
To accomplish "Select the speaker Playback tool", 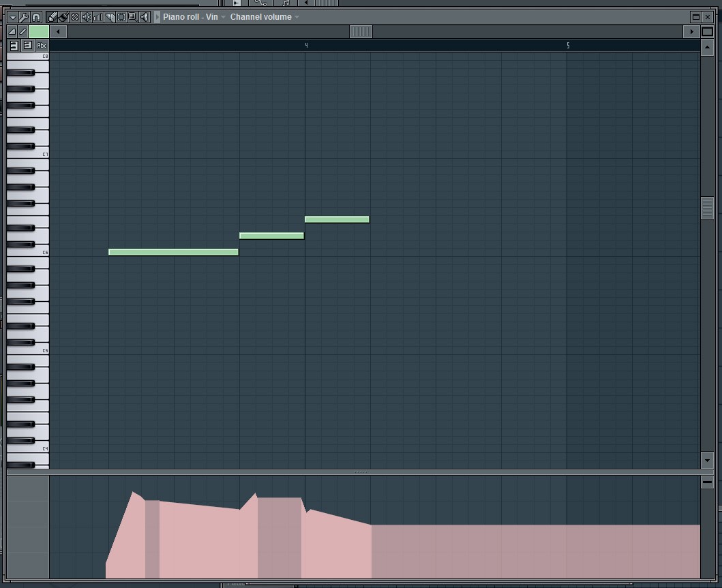I will [145, 17].
